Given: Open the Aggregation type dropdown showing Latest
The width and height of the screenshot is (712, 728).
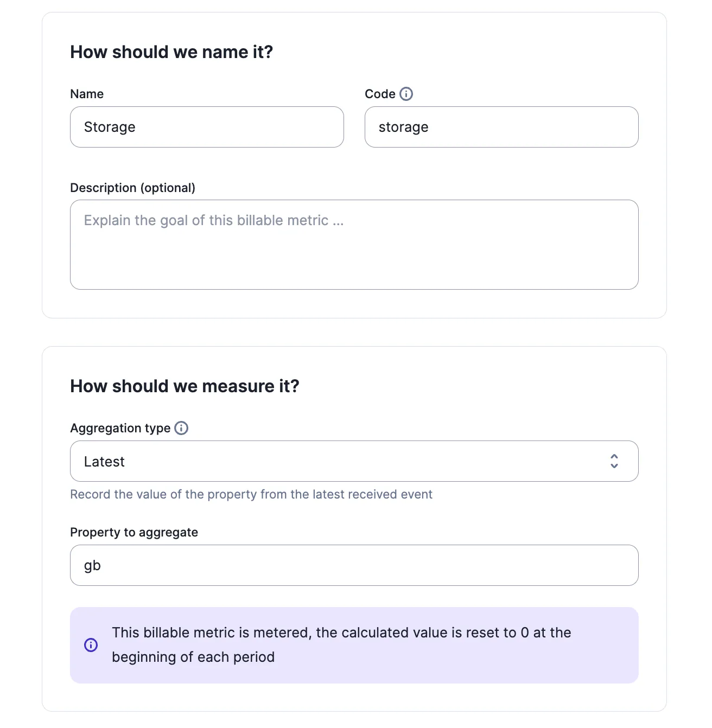Looking at the screenshot, I should click(x=354, y=461).
